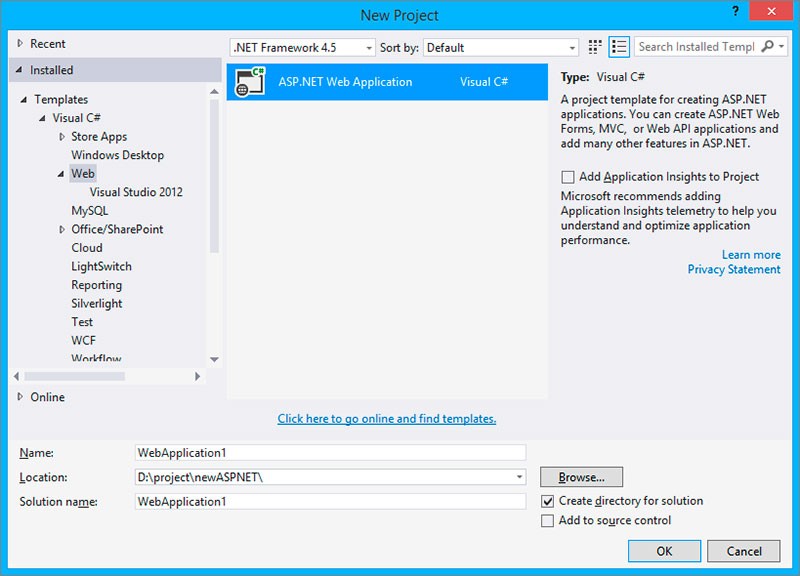Select the WCF template category
Viewport: 800px width, 576px height.
83,341
